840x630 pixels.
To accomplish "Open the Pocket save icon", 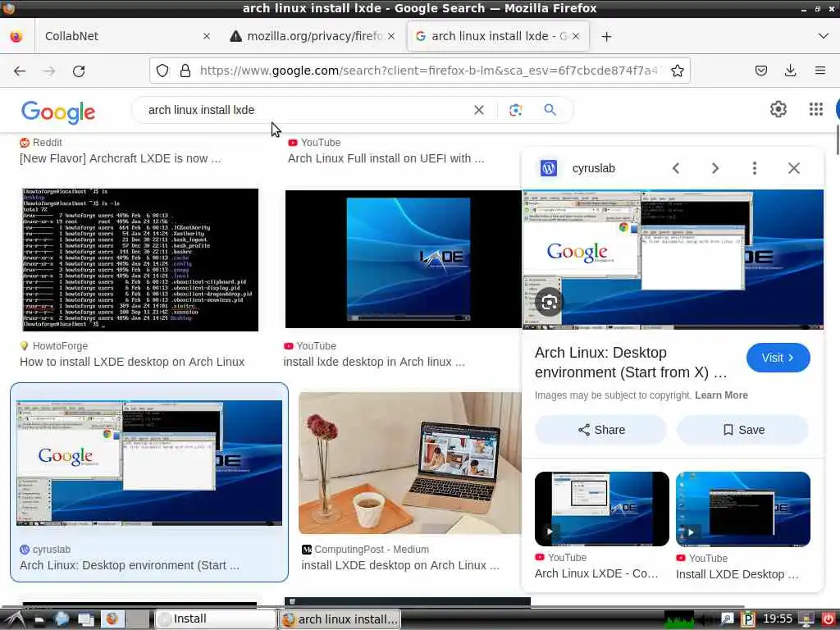I will coord(760,71).
